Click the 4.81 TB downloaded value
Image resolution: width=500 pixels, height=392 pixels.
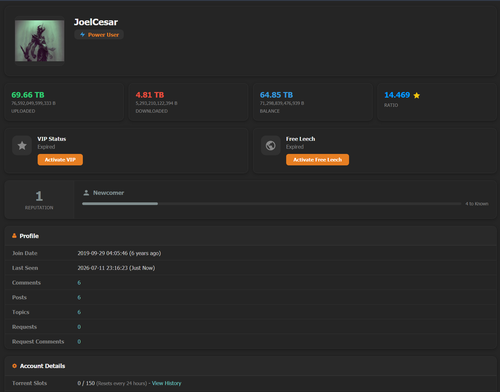[150, 95]
